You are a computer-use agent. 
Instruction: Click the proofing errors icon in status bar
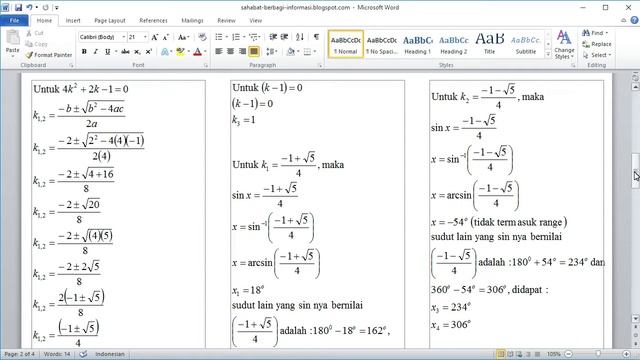(83, 354)
